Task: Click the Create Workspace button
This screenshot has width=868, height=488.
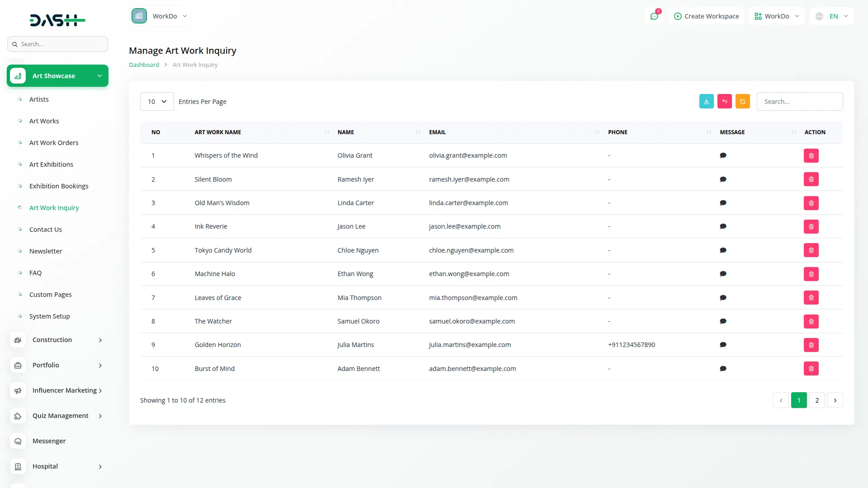Action: (x=706, y=16)
